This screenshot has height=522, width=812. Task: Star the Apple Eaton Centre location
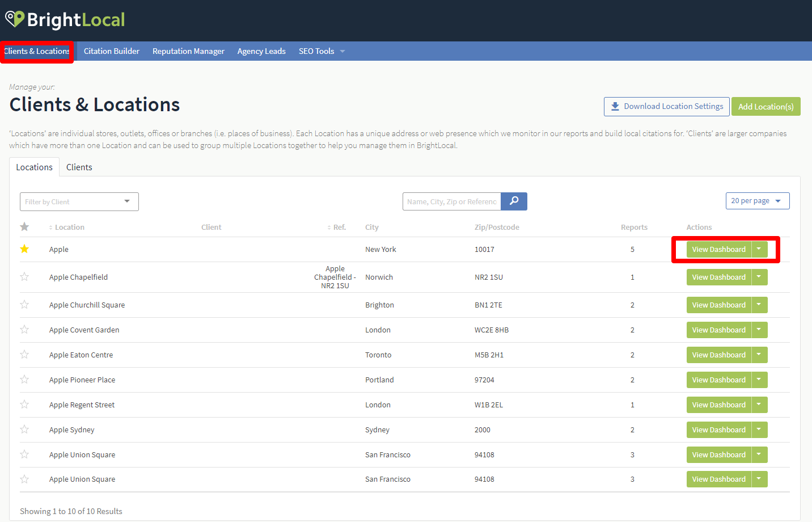(24, 355)
